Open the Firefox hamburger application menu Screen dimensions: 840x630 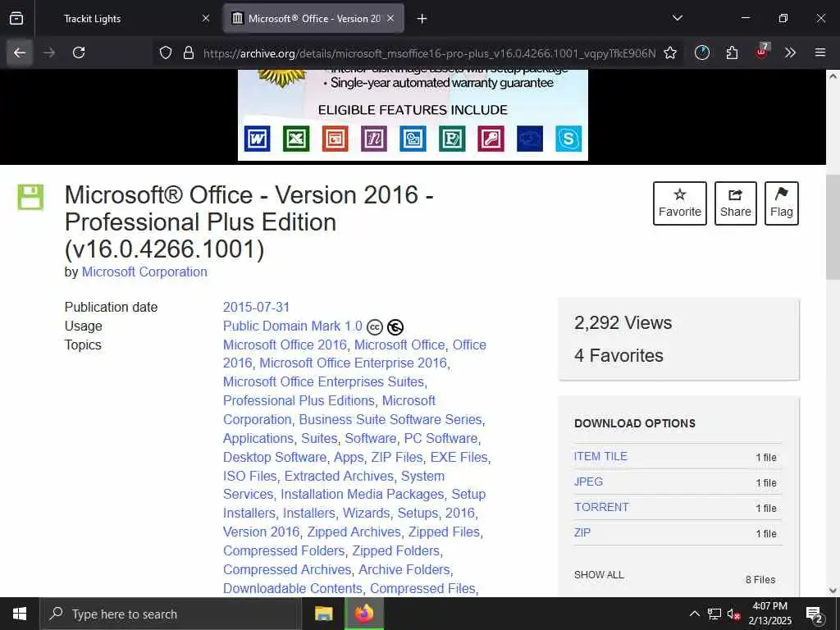(x=820, y=52)
